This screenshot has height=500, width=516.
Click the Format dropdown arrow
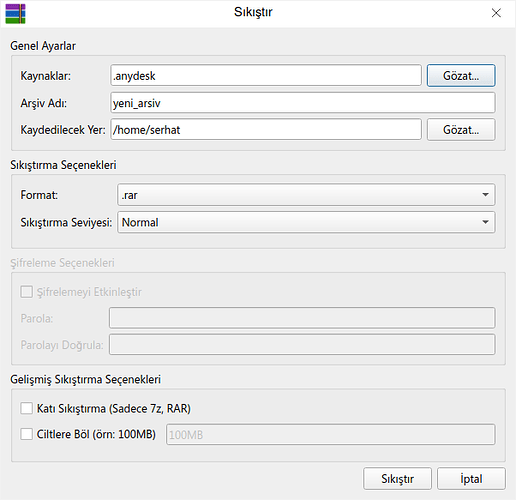tap(485, 195)
